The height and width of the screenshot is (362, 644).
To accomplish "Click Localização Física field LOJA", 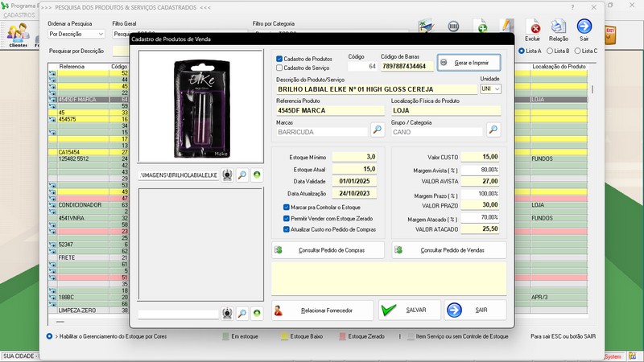I will pos(446,110).
